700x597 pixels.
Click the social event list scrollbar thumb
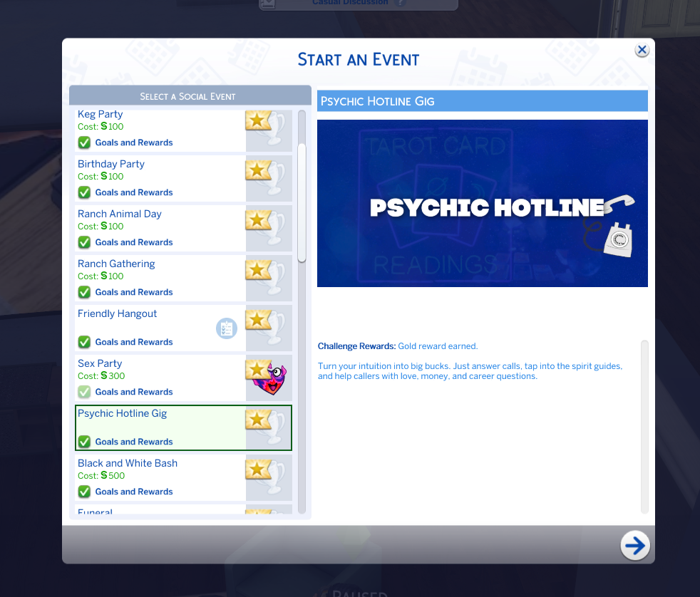[x=302, y=202]
